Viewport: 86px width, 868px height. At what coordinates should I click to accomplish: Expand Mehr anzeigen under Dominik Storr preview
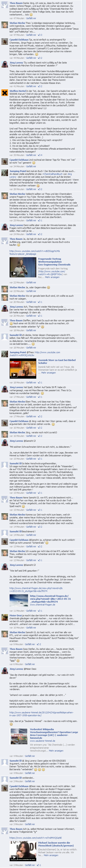tap(49, 373)
